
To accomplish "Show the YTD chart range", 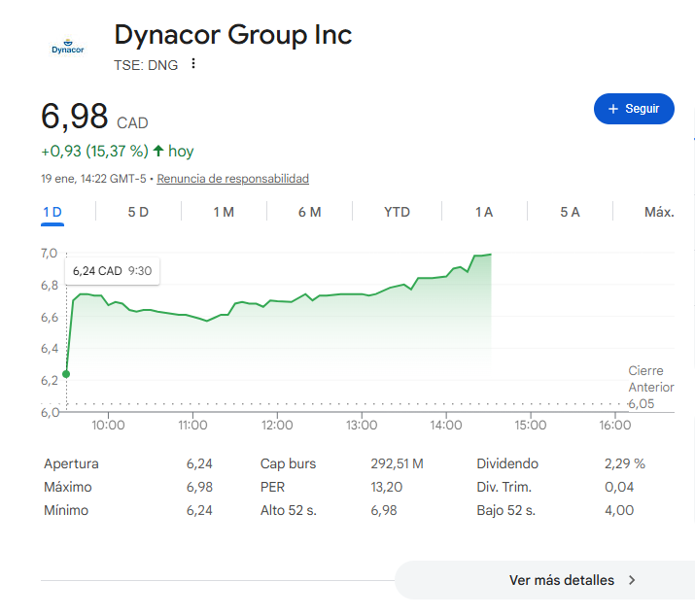I will point(397,212).
